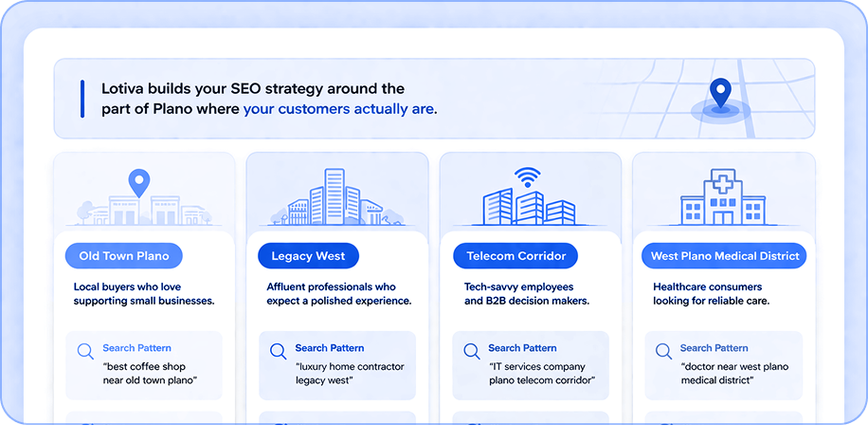Click Search Pattern label in Telecom Corridor card
The width and height of the screenshot is (868, 425).
click(x=522, y=348)
